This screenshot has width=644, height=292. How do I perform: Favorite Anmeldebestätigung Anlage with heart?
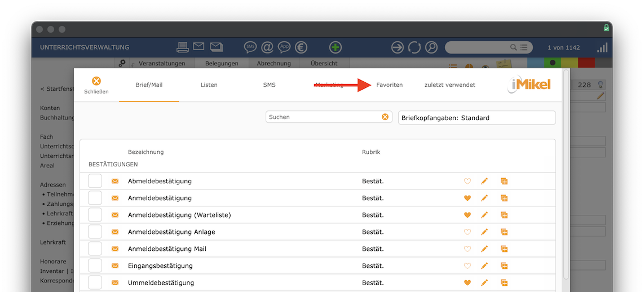tap(467, 232)
